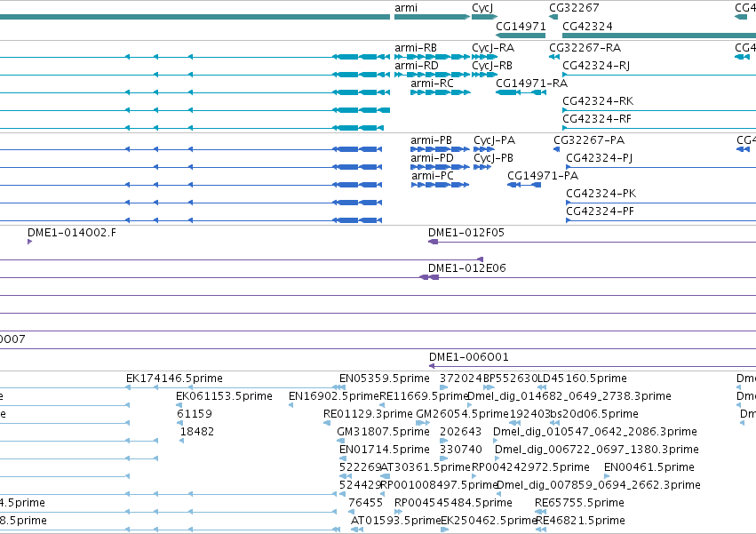
Task: Select the 61159 EST label
Action: 195,414
